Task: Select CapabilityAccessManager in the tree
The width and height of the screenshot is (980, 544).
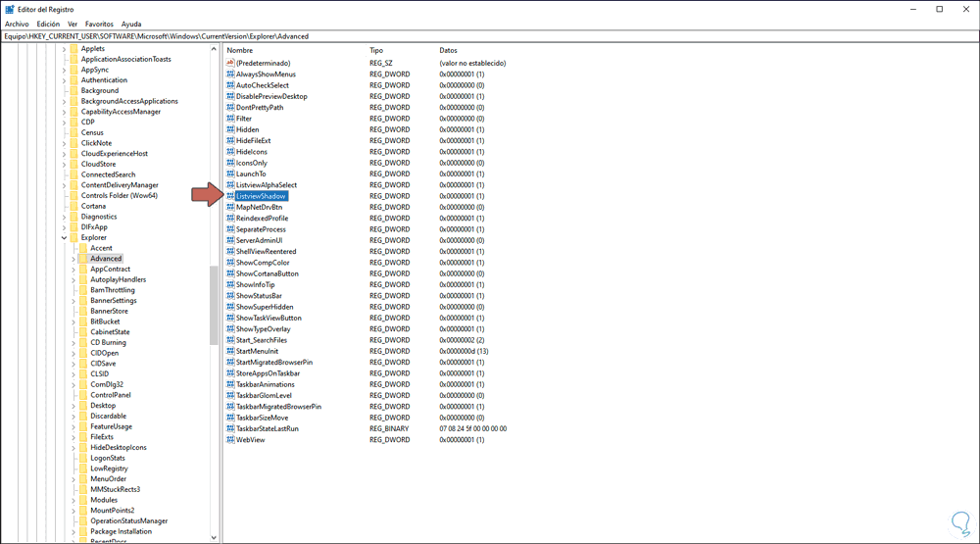Action: pyautogui.click(x=121, y=112)
